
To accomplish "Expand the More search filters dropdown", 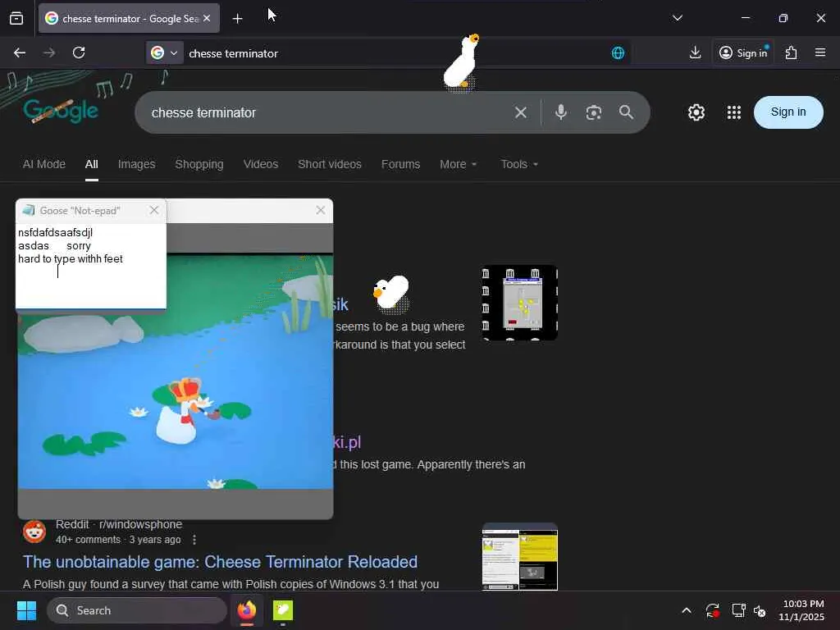I will click(458, 164).
